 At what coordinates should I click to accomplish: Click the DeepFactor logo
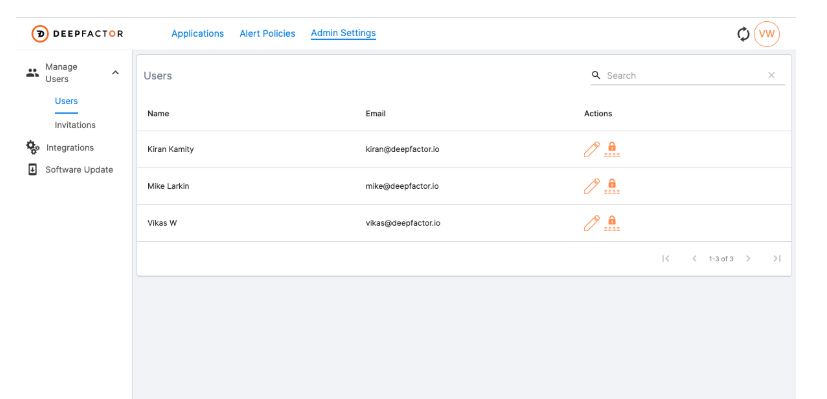click(77, 34)
